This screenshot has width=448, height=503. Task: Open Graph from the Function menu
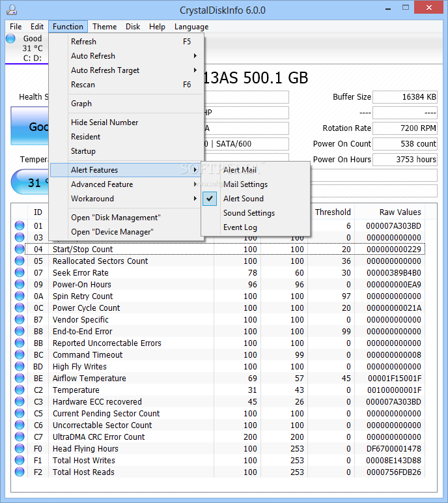pos(127,104)
